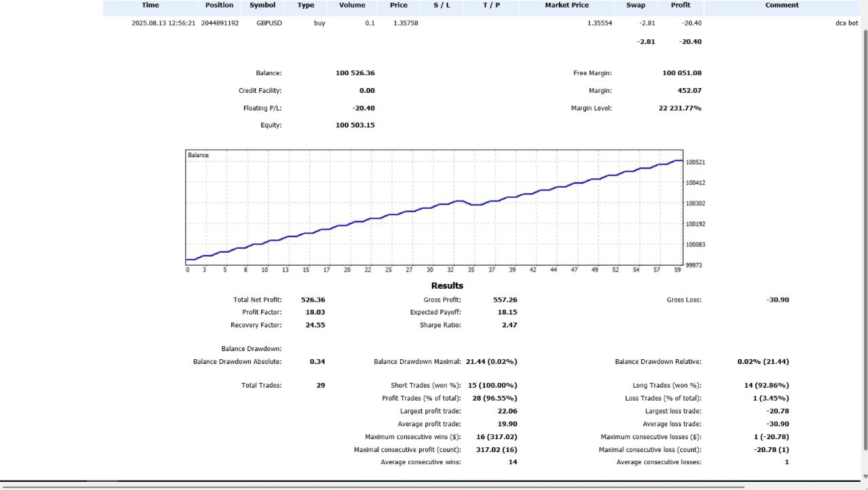Select the Market Price column header
This screenshot has width=868, height=490.
click(x=567, y=5)
